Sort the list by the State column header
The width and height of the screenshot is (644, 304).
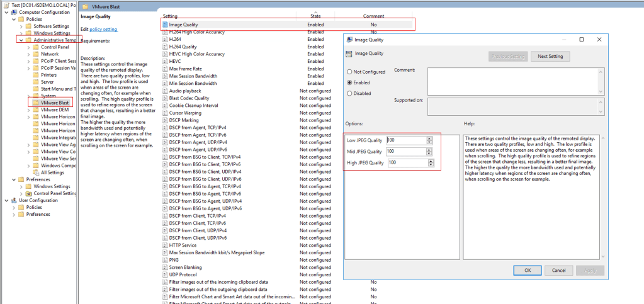click(x=315, y=15)
